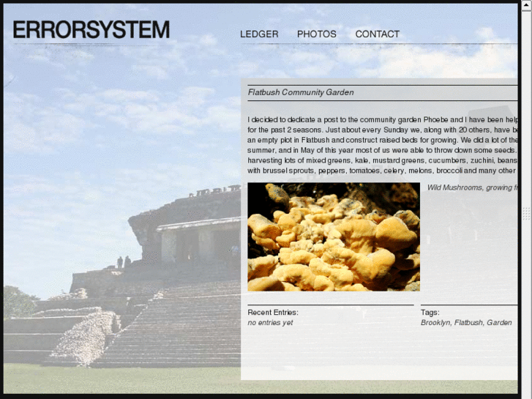Select the Flatbush tag
Viewport: 532px width, 399px height.
pos(468,323)
